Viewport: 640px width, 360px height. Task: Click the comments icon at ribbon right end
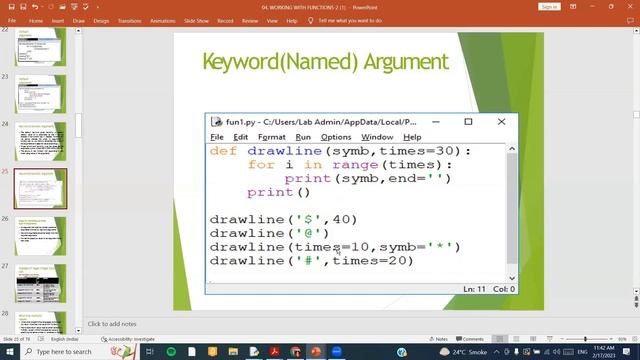pyautogui.click(x=630, y=20)
